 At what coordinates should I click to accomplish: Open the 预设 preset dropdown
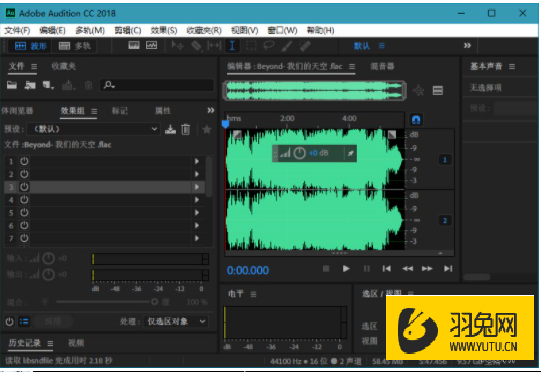click(93, 129)
